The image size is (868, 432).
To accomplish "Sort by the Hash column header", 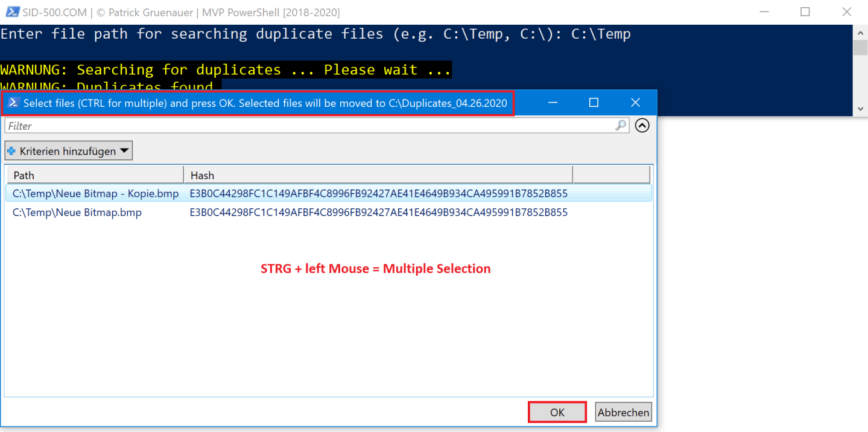I will click(x=378, y=176).
